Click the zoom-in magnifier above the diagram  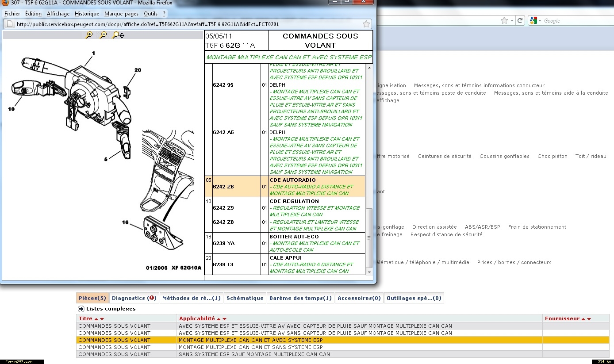(89, 35)
